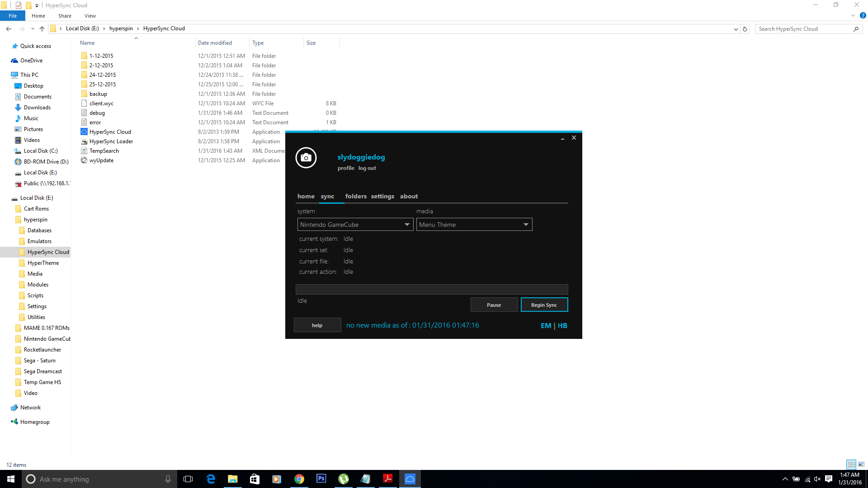The image size is (868, 488).
Task: Launch Google Chrome from taskbar
Action: point(299,479)
